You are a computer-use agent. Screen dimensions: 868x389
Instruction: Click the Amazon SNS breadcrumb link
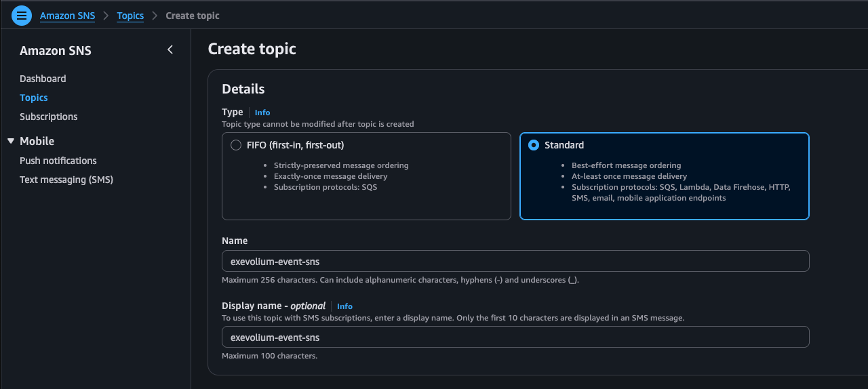click(x=66, y=16)
